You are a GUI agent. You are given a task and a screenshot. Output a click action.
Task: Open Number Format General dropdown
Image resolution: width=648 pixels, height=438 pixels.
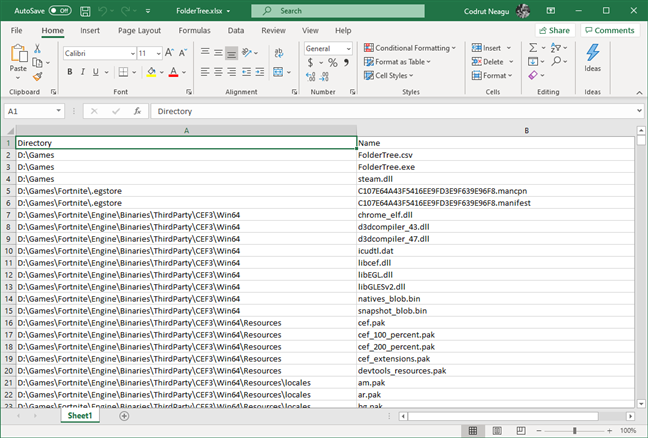(348, 48)
